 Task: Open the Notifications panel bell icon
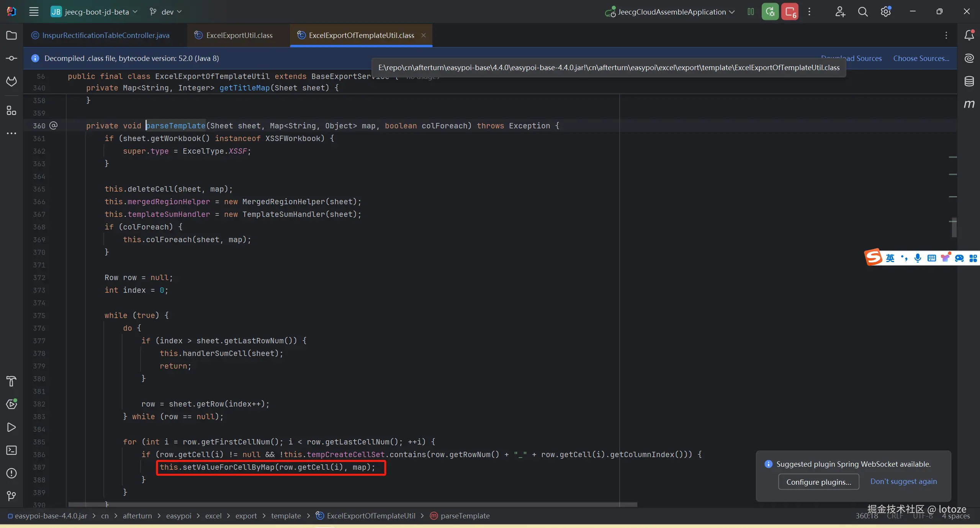coord(969,35)
